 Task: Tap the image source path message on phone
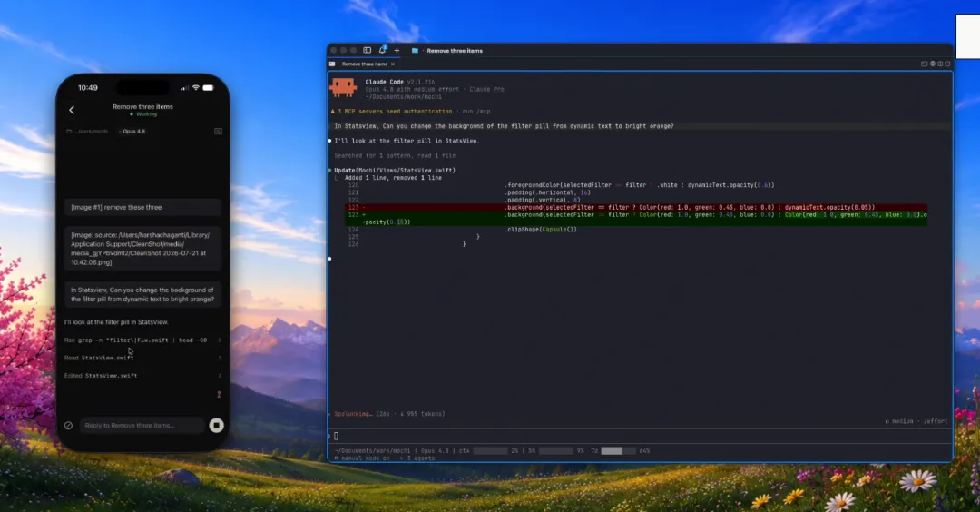(142, 249)
